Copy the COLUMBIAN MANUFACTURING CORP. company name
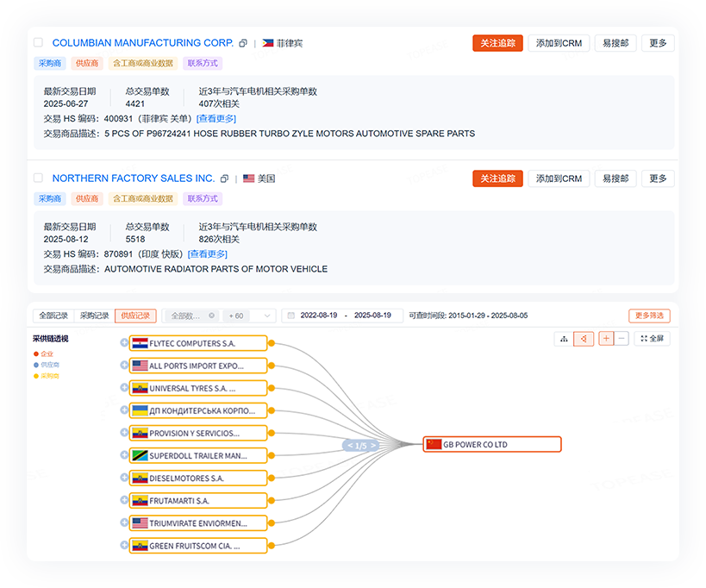This screenshot has width=706, height=588. point(243,43)
